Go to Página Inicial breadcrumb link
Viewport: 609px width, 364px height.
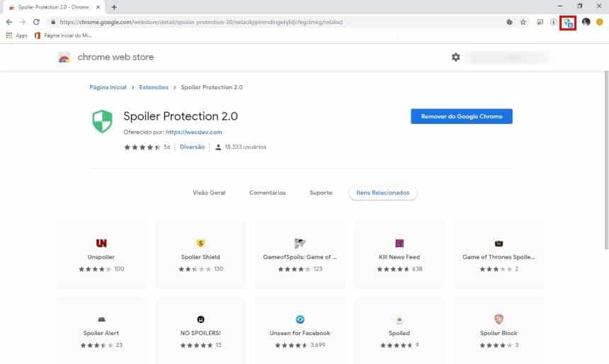pos(108,87)
